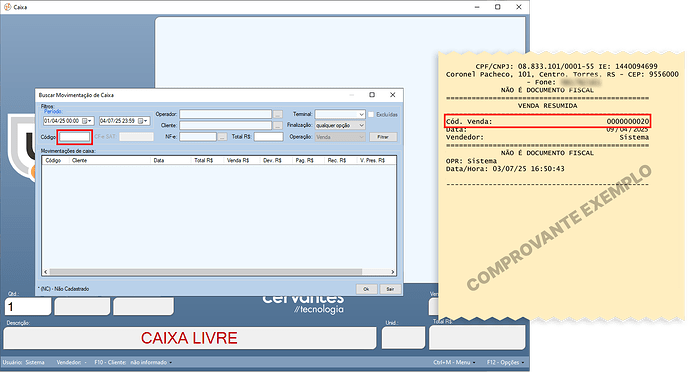690x372 pixels.
Task: Open the Vendedor menu in status bar
Action: point(72,362)
